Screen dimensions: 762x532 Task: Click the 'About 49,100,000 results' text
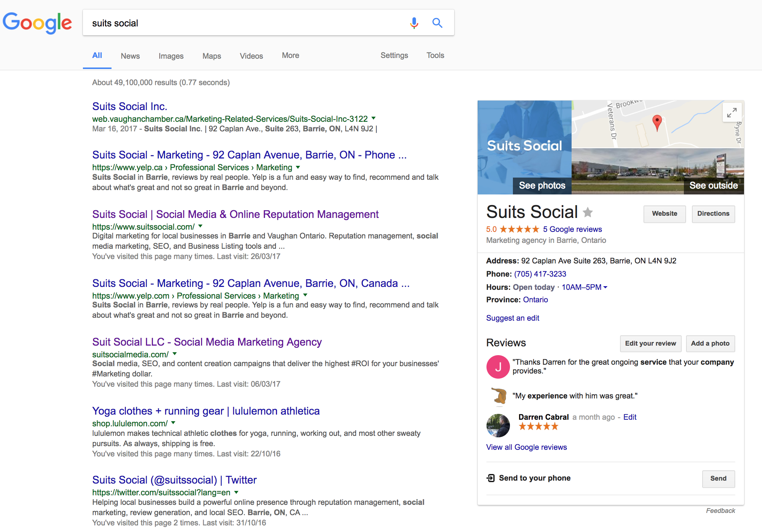[161, 83]
